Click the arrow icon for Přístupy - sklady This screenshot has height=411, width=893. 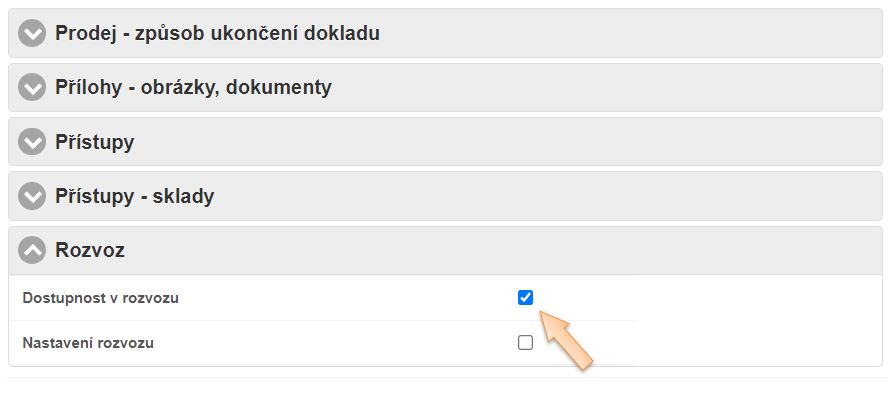pos(33,196)
